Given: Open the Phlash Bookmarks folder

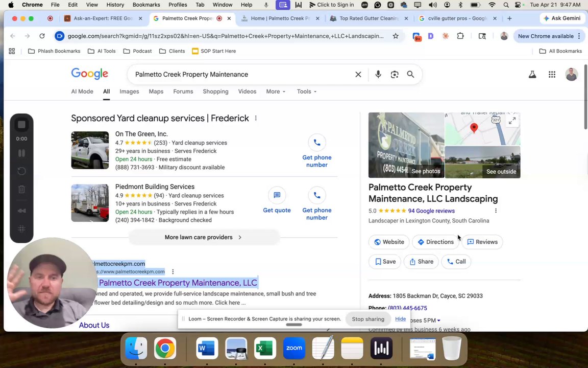Looking at the screenshot, I should tap(54, 51).
